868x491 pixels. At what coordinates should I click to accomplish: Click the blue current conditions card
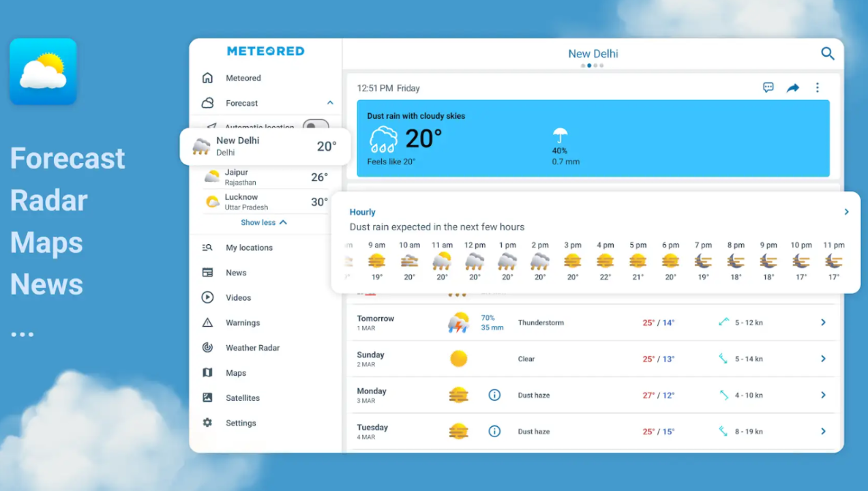point(593,138)
